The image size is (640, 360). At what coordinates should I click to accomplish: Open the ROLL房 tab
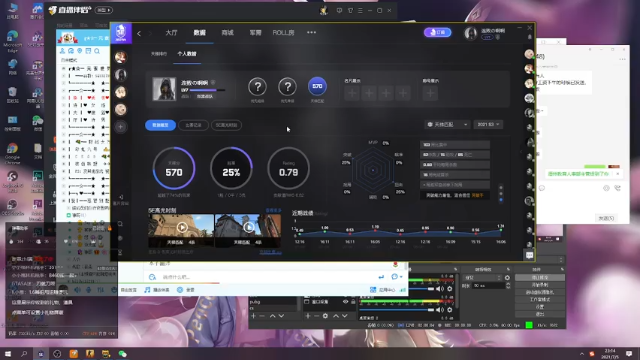click(283, 33)
